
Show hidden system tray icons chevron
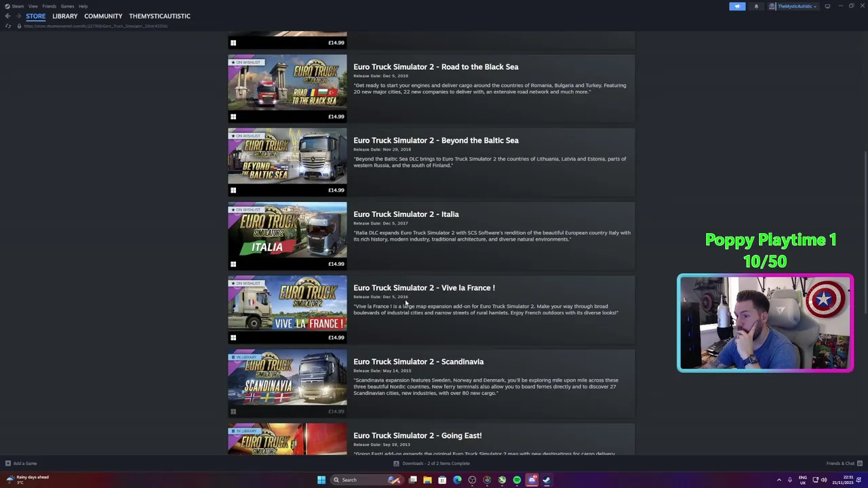778,480
